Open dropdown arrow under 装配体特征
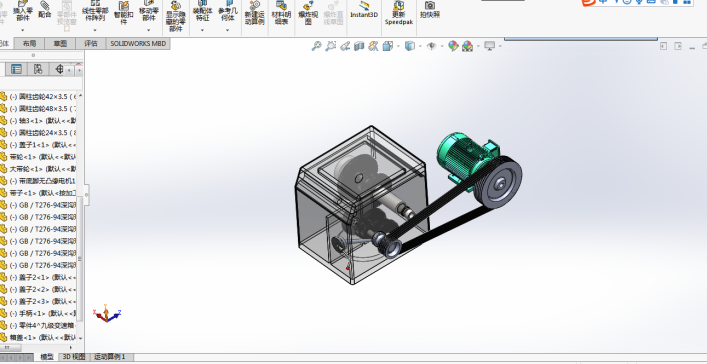Image resolution: width=707 pixels, height=364 pixels. click(x=202, y=30)
